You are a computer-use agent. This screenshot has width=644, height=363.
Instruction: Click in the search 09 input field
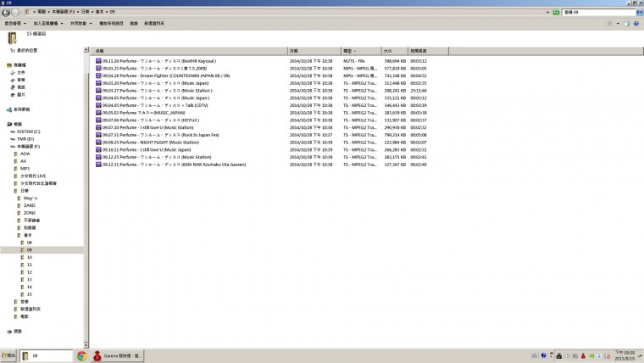coord(599,13)
